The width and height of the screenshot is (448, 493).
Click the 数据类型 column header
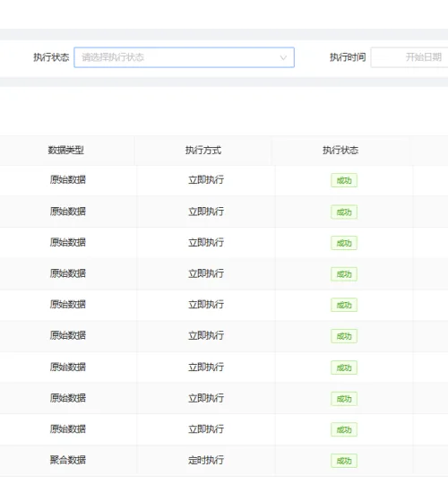click(x=65, y=151)
